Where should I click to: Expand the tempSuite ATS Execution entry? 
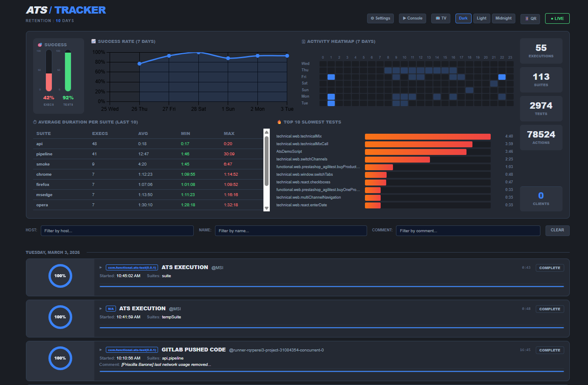101,309
